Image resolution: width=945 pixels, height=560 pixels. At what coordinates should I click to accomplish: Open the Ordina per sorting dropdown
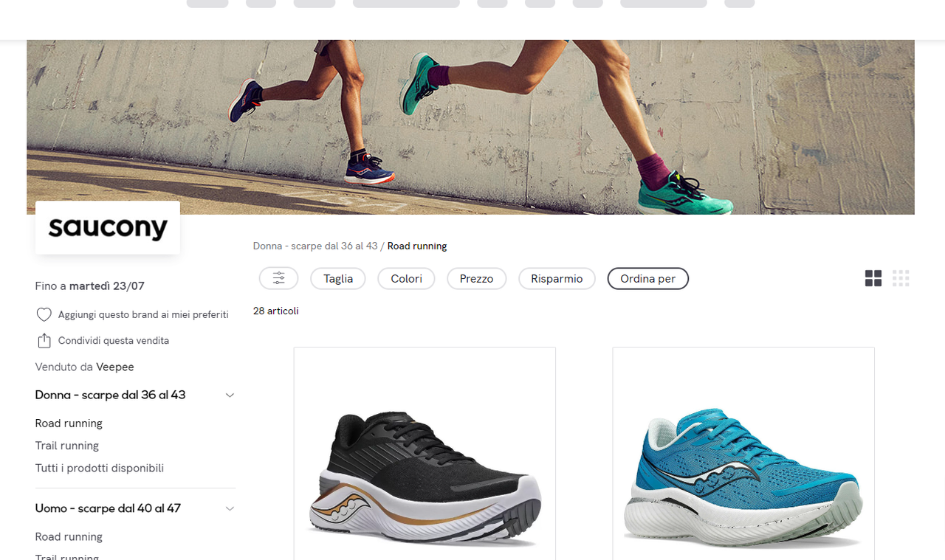tap(647, 278)
